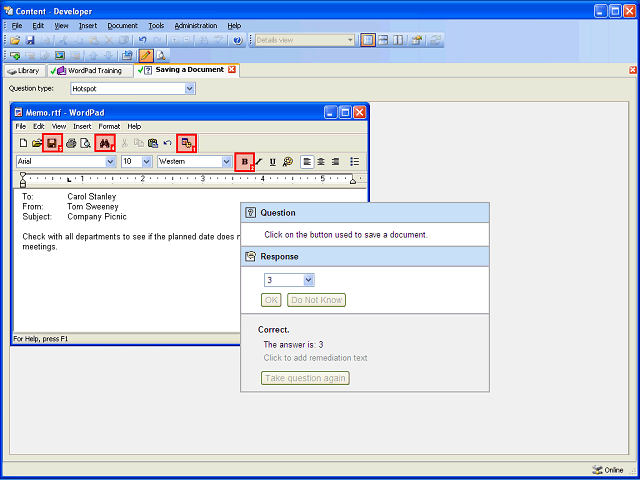Close all tabs using far-right red X
Screen dimensions: 640x480
point(633,70)
